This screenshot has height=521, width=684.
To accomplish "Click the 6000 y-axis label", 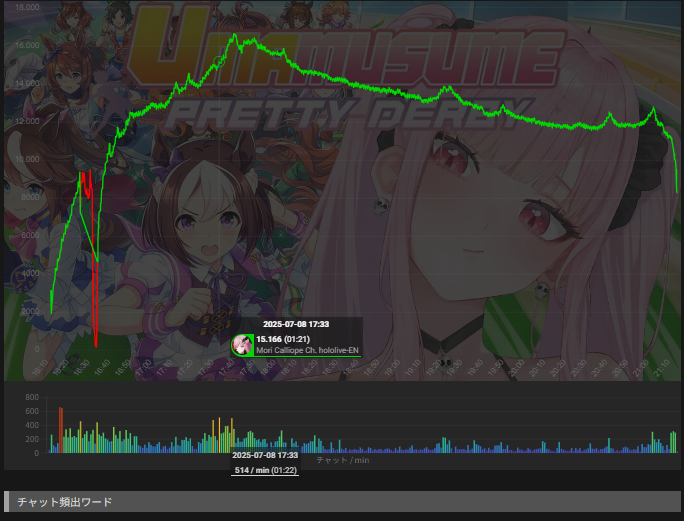I will [30, 235].
